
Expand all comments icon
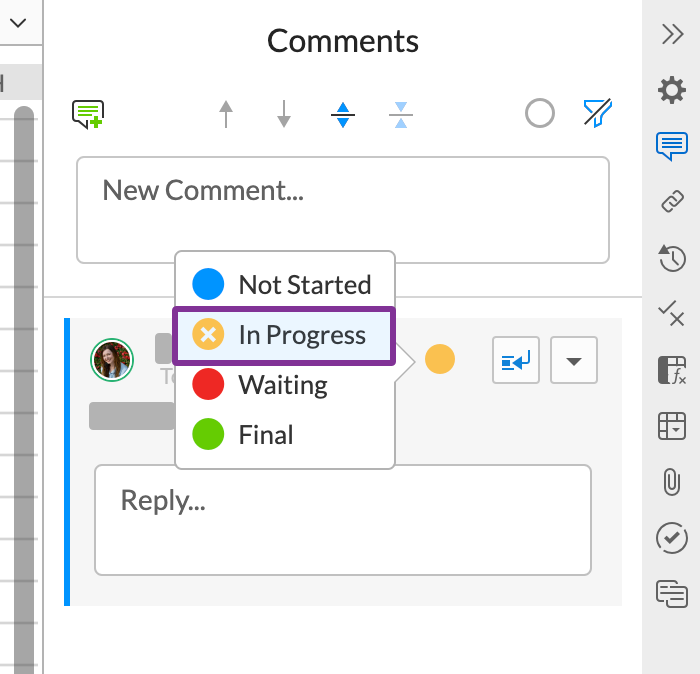click(x=343, y=114)
